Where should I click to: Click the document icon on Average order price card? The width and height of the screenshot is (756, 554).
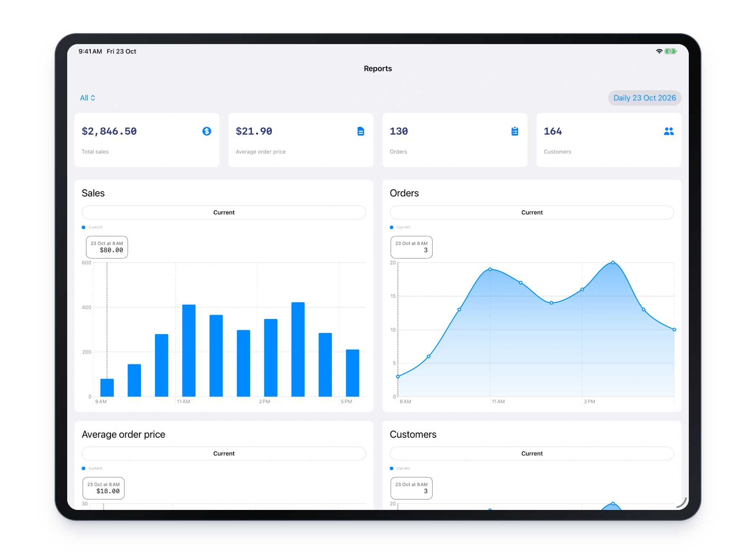coord(361,131)
